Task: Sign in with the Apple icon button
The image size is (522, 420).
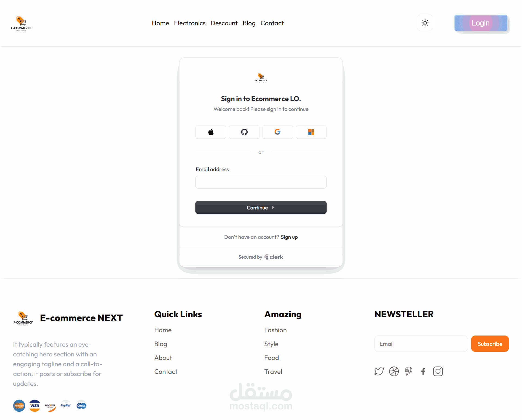Action: click(x=211, y=132)
